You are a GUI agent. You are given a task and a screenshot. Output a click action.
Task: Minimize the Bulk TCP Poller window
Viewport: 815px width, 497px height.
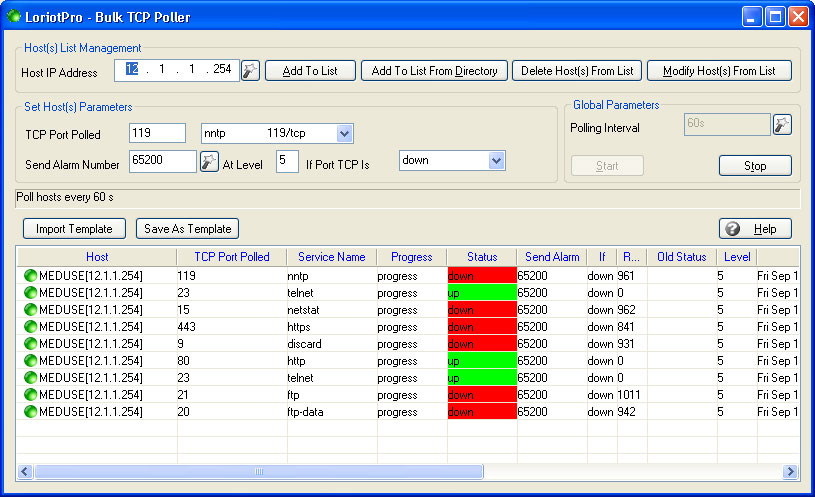[x=751, y=17]
